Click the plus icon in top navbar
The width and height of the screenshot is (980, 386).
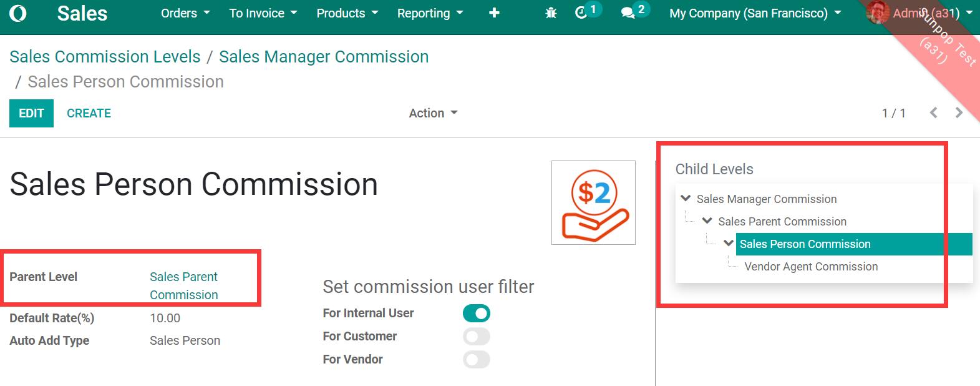pos(494,13)
